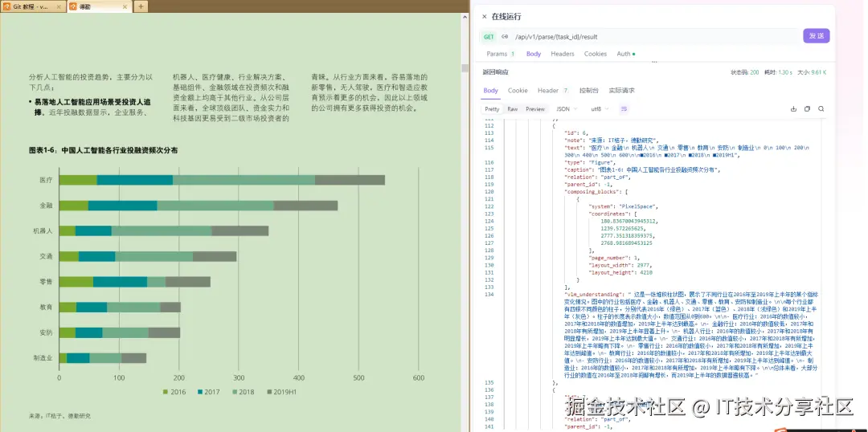The width and height of the screenshot is (868, 432).
Task: Select the Raw view mode
Action: click(x=513, y=109)
